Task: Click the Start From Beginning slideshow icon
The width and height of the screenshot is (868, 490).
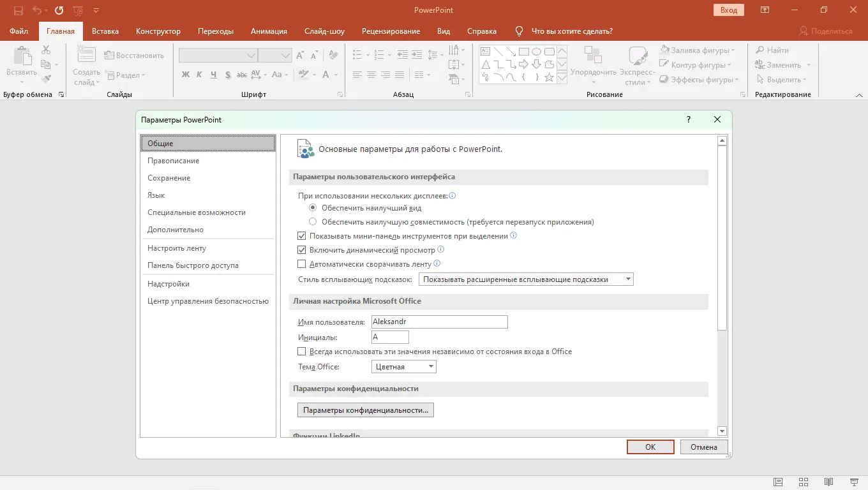Action: tap(79, 10)
